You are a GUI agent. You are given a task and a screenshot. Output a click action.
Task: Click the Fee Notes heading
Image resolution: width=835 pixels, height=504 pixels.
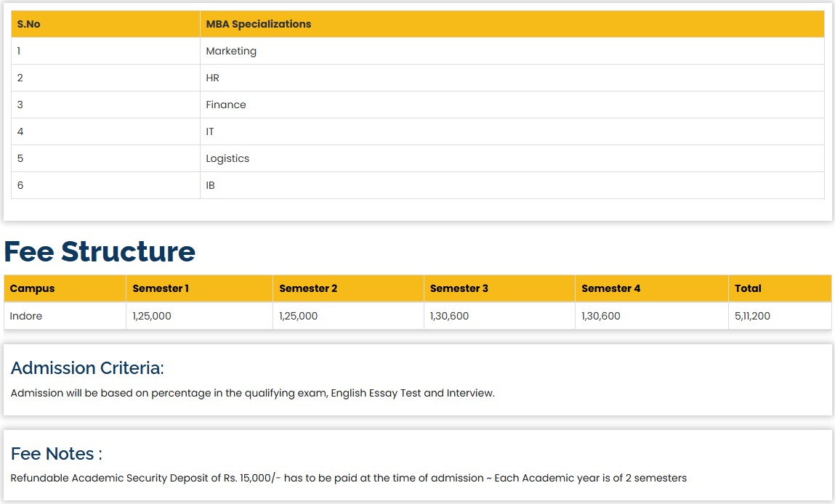point(56,454)
